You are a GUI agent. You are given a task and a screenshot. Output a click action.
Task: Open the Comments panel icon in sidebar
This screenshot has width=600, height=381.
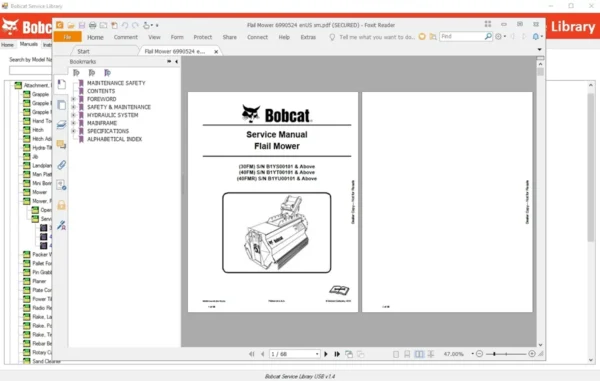tap(61, 144)
